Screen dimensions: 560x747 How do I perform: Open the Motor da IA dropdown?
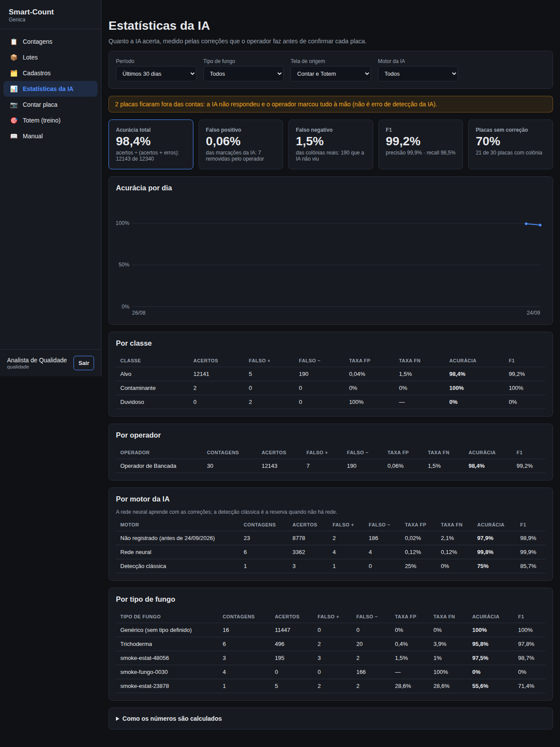point(418,74)
